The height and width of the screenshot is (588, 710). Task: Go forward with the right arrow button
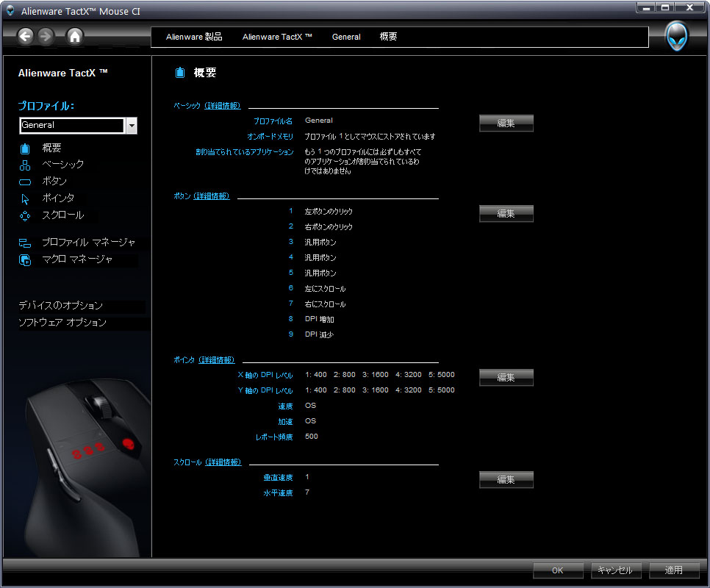point(46,36)
